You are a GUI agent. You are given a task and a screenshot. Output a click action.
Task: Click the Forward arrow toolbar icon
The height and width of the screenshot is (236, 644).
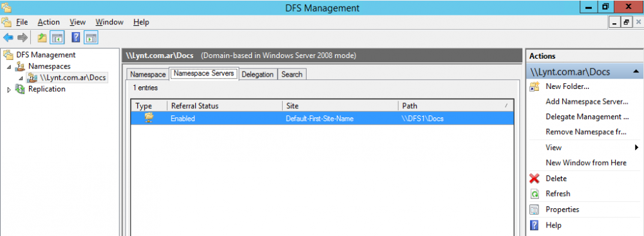[x=23, y=38]
